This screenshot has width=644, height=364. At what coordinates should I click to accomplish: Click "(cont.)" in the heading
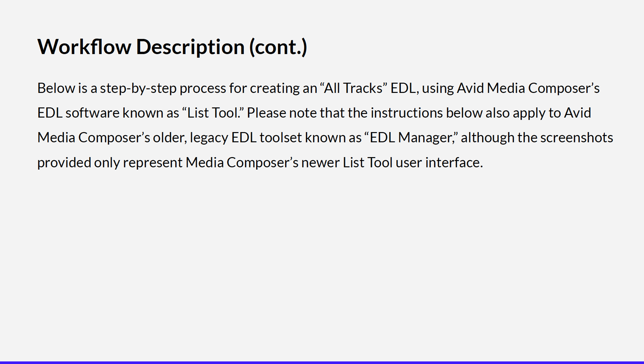(x=278, y=47)
